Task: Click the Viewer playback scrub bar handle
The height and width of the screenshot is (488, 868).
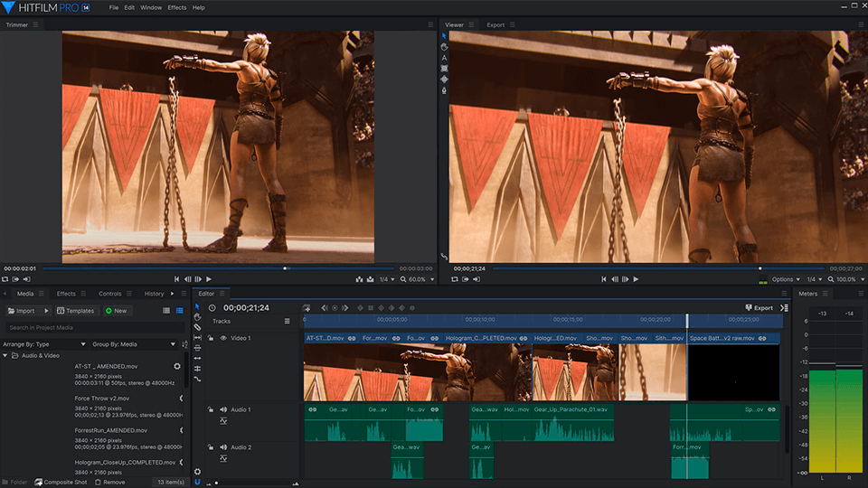Action: click(x=759, y=268)
